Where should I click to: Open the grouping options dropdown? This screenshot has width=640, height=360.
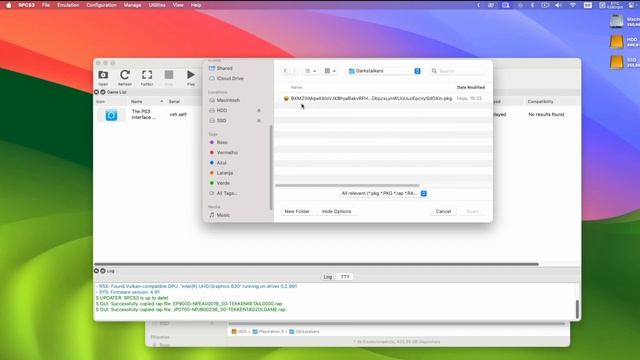[330, 71]
